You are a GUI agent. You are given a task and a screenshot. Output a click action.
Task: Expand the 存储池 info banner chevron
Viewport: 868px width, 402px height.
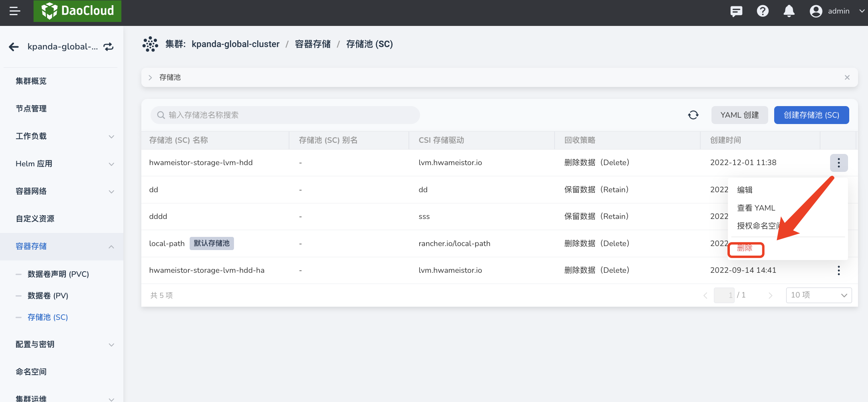point(151,77)
